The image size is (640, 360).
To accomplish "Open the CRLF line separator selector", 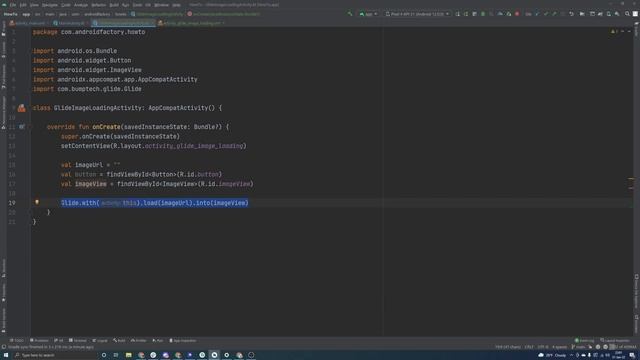I will [529, 347].
